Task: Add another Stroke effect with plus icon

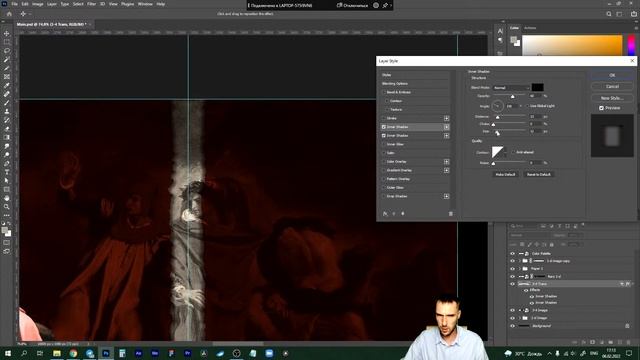Action: point(447,118)
